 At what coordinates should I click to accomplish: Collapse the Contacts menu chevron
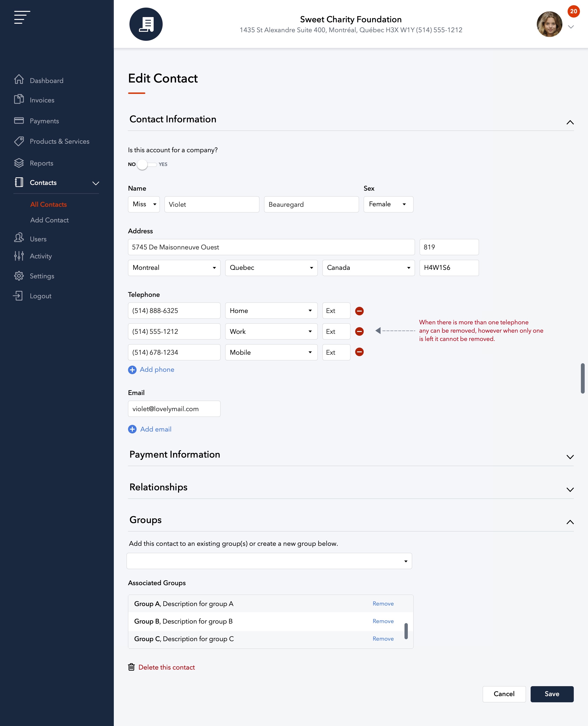coord(96,183)
